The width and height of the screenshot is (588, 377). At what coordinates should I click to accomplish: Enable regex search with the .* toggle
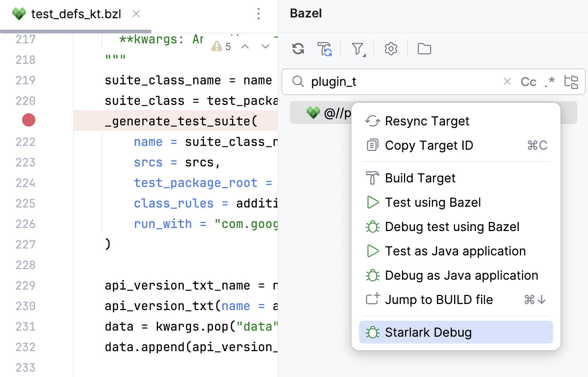pyautogui.click(x=550, y=81)
